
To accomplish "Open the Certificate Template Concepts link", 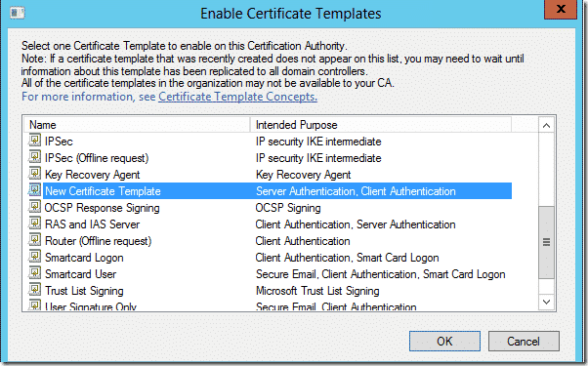I will [237, 97].
